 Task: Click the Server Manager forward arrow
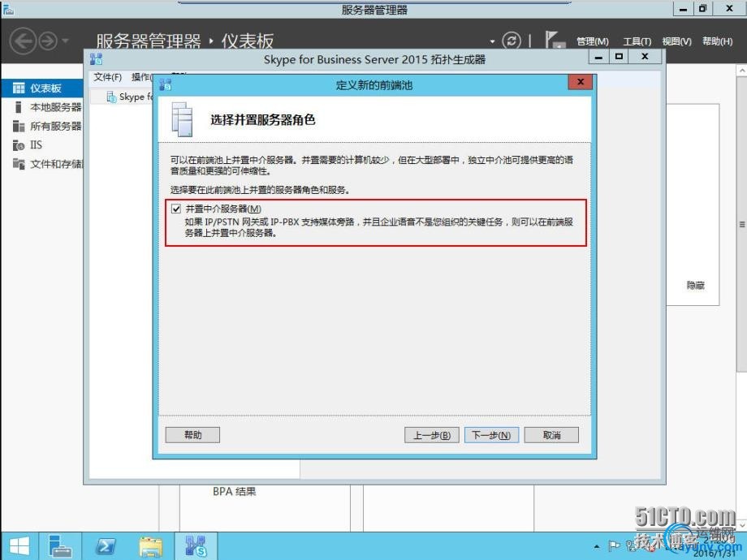click(48, 41)
